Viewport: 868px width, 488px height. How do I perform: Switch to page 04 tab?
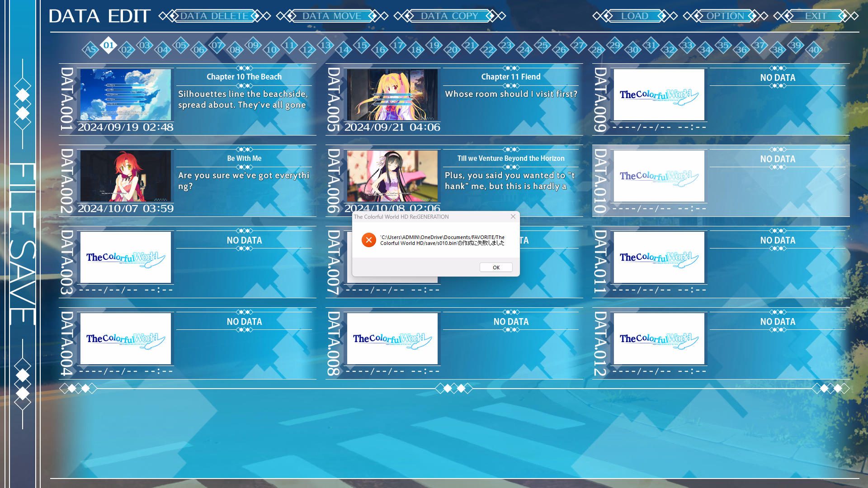click(163, 50)
